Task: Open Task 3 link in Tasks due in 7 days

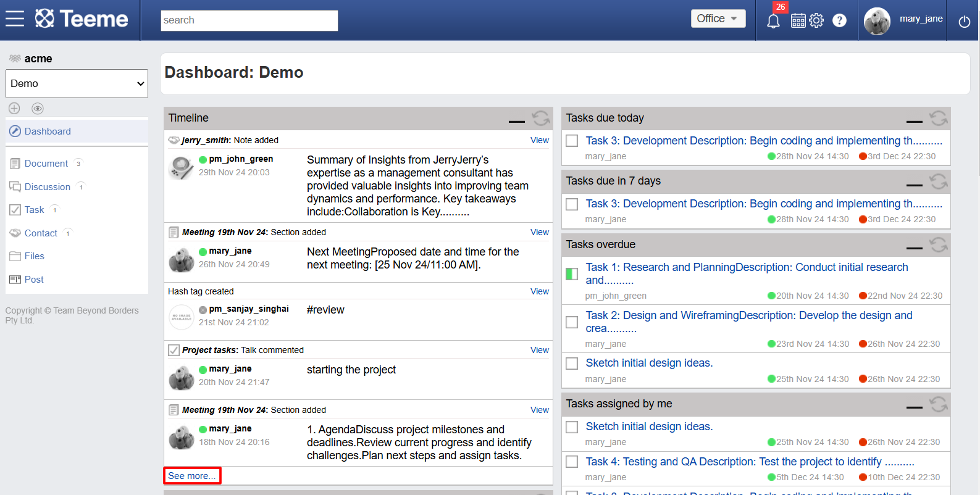Action: pos(764,204)
